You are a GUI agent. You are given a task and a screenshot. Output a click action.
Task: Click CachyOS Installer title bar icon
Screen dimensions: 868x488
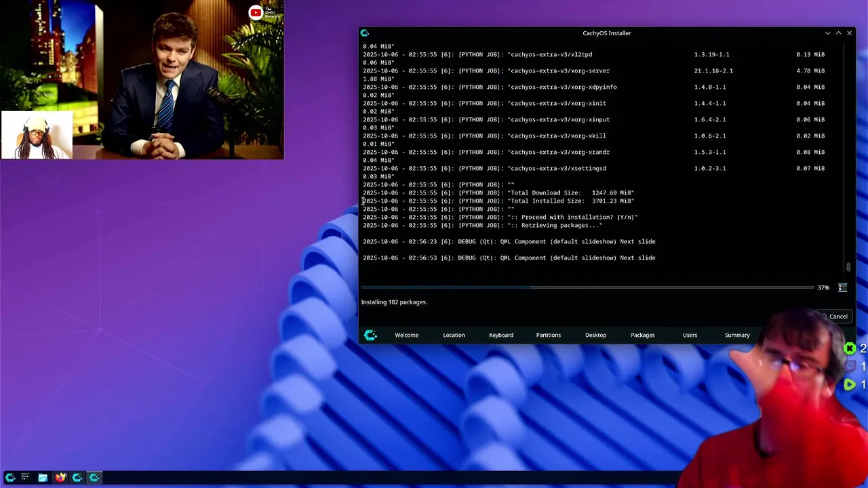[365, 33]
